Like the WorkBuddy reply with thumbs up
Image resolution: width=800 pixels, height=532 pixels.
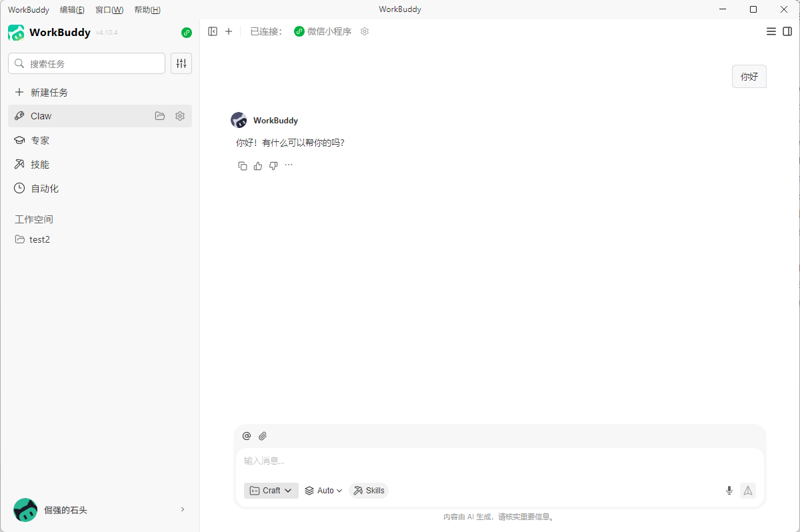click(x=258, y=166)
